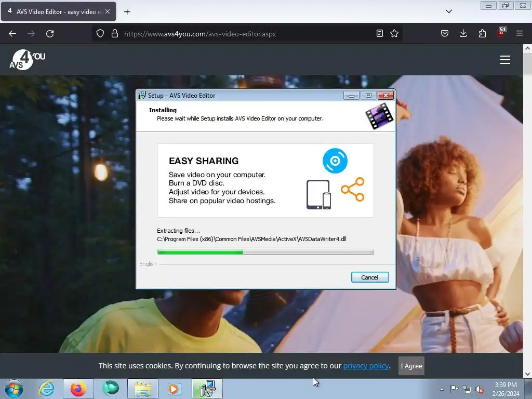Switch to the Setup installer taskbar item
The height and width of the screenshot is (399, 532).
point(207,389)
